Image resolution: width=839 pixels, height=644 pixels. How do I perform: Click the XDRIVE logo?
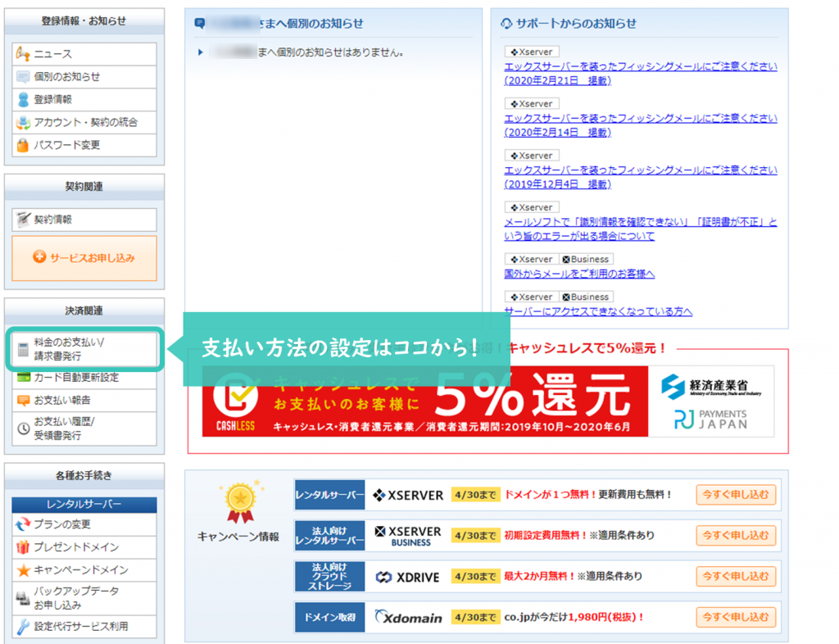(x=408, y=577)
